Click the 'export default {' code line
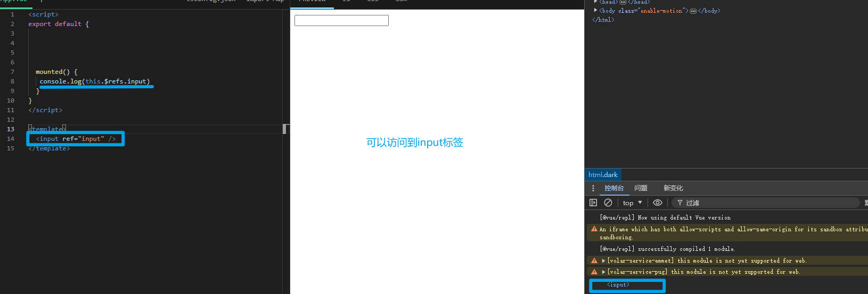Image resolution: width=868 pixels, height=294 pixels. click(59, 24)
